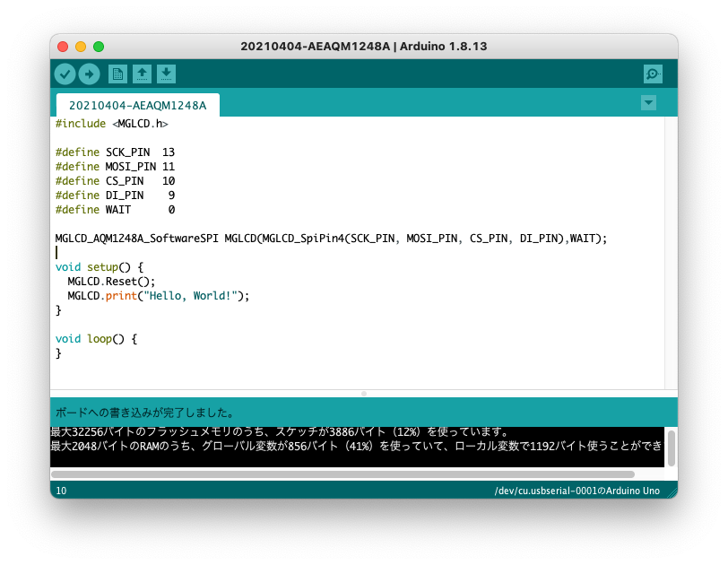
Task: Click the CS_PIN 10 define line
Action: click(115, 181)
